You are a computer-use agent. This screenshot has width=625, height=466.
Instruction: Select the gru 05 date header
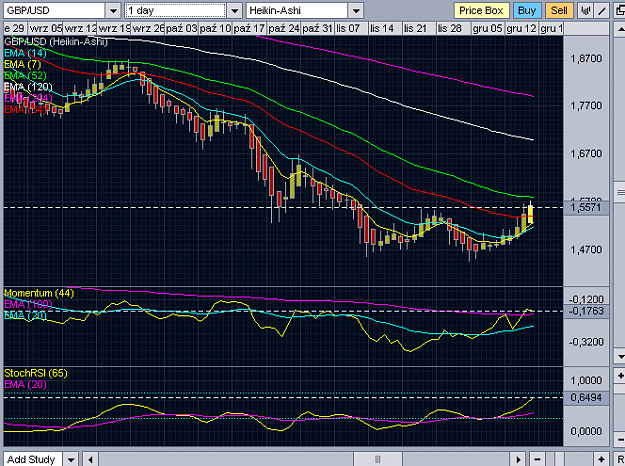pyautogui.click(x=487, y=29)
